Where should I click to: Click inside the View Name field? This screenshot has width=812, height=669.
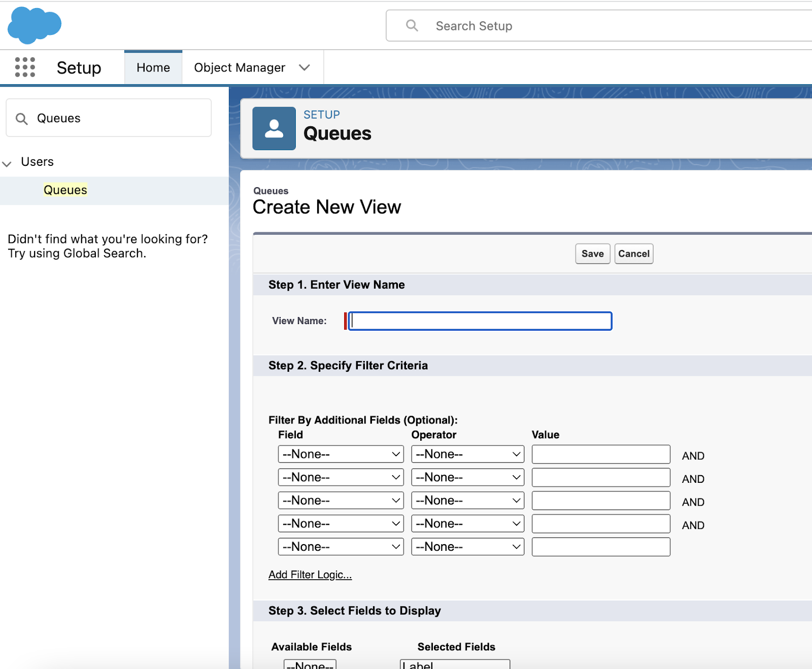tap(479, 321)
